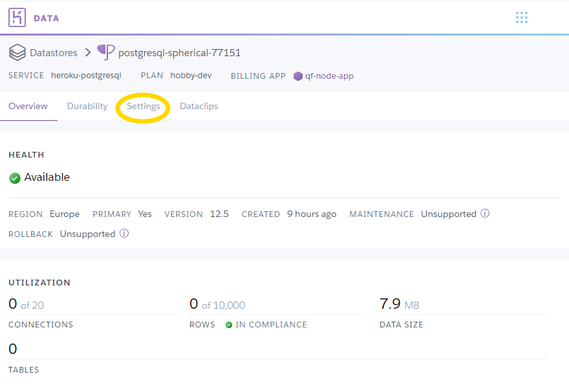Click the DATA header label

point(47,18)
